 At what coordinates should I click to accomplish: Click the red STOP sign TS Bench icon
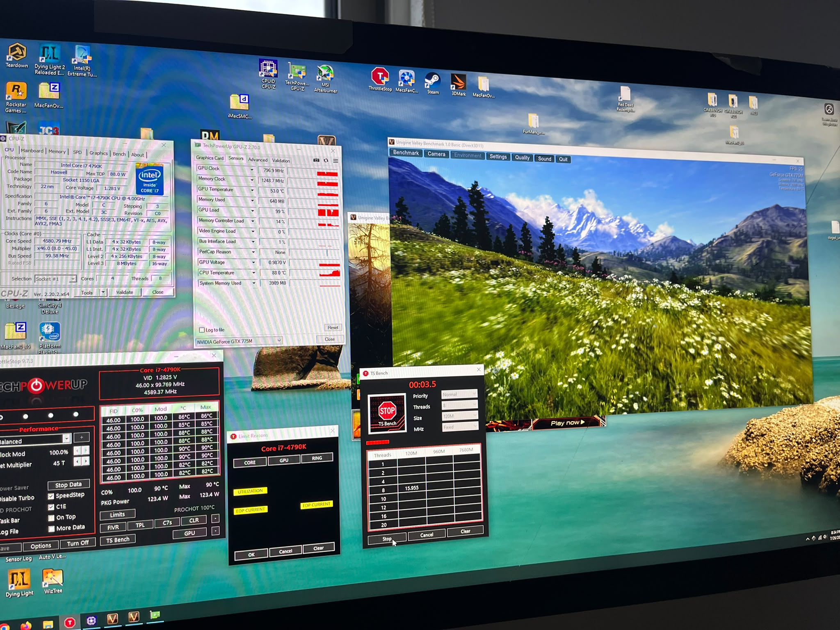387,413
